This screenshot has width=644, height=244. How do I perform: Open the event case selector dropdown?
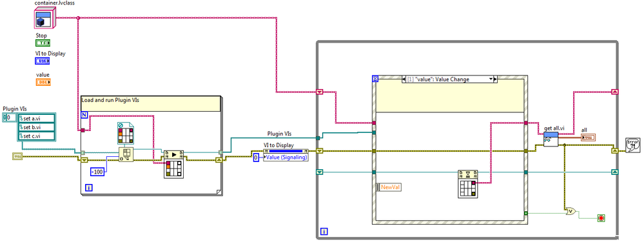pyautogui.click(x=490, y=79)
